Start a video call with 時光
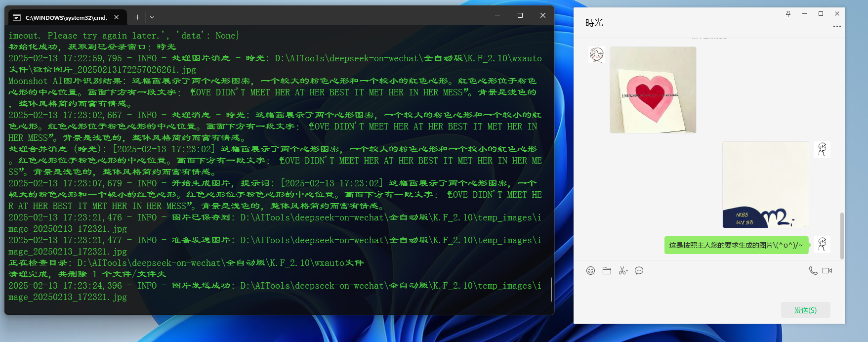The width and height of the screenshot is (868, 342). click(x=827, y=270)
